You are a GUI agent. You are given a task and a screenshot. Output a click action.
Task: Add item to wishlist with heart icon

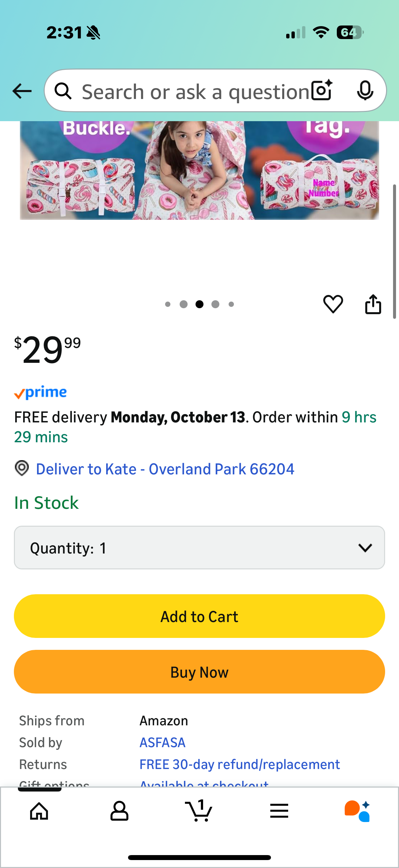[x=333, y=304]
